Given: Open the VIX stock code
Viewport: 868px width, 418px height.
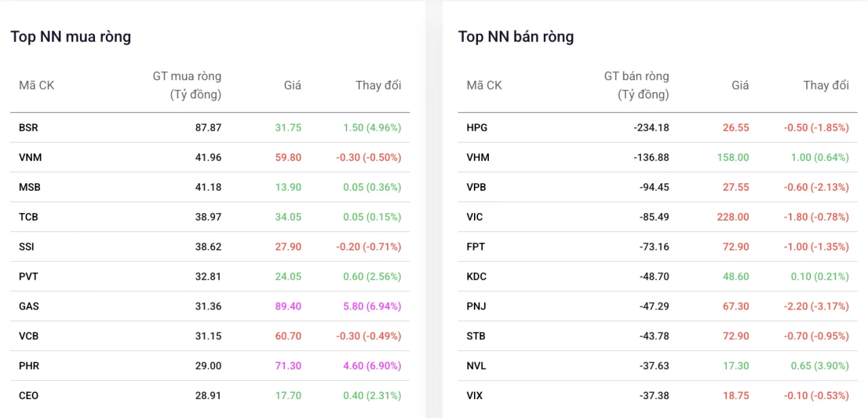Looking at the screenshot, I should 475,396.
